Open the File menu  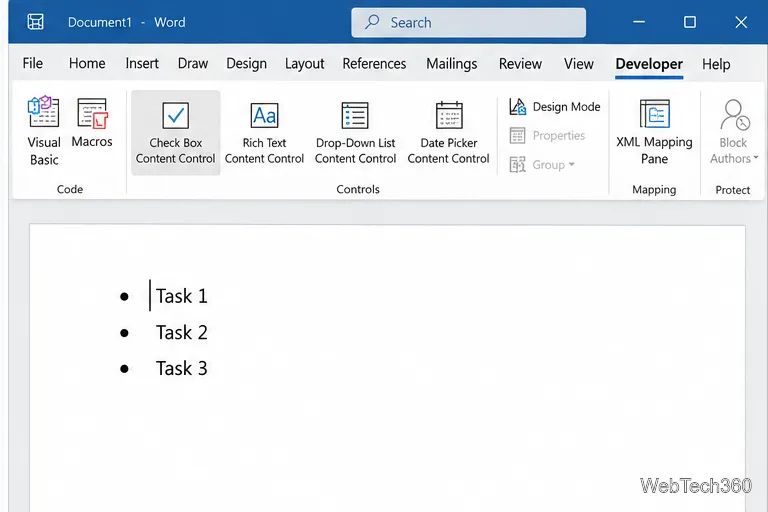[x=33, y=63]
